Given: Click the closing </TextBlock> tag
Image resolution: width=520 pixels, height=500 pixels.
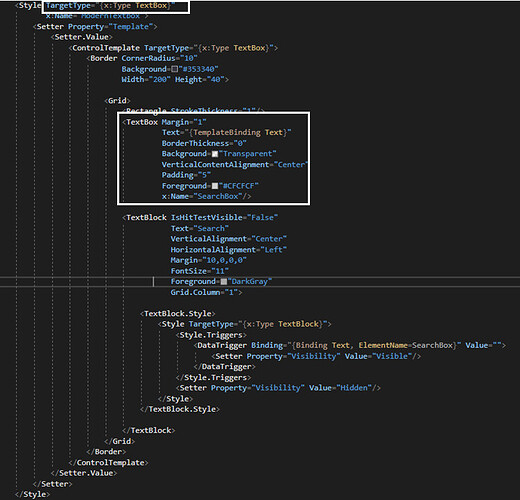Looking at the screenshot, I should click(149, 431).
